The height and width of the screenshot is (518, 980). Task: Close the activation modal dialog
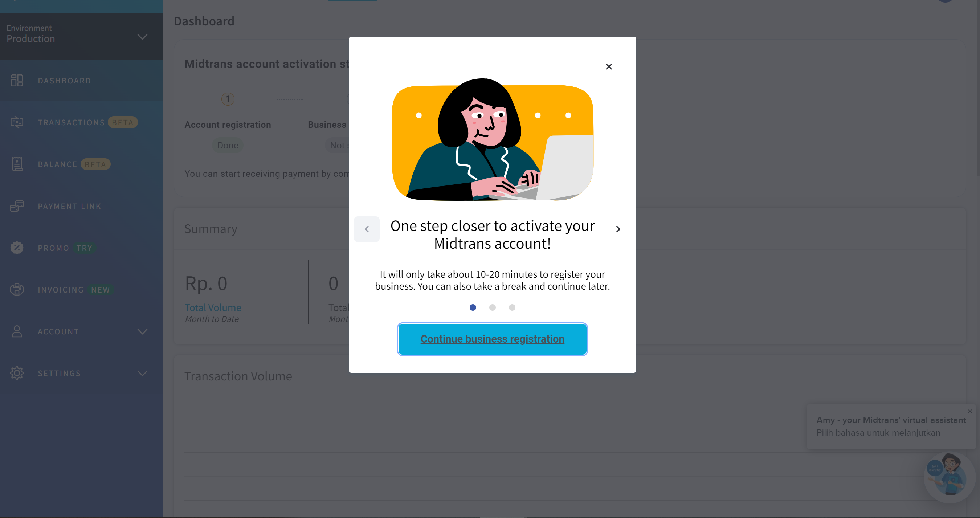click(609, 66)
